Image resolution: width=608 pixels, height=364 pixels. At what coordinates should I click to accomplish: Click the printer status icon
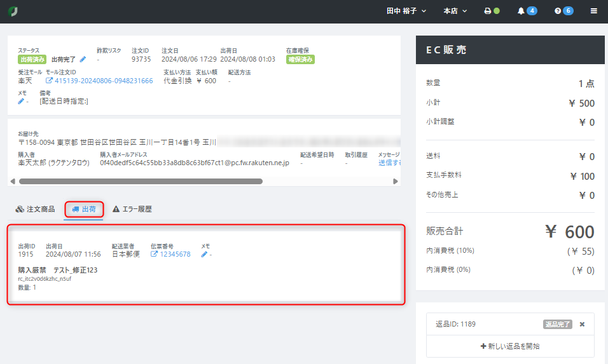point(487,11)
